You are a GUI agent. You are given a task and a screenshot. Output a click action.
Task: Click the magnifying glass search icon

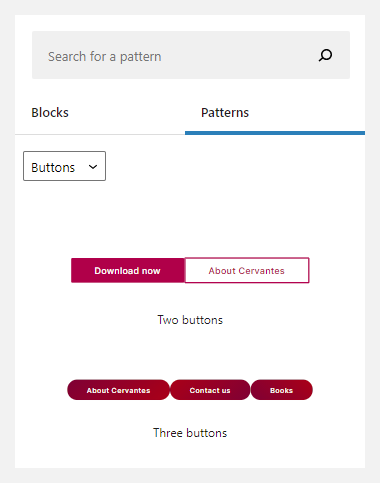(x=325, y=55)
